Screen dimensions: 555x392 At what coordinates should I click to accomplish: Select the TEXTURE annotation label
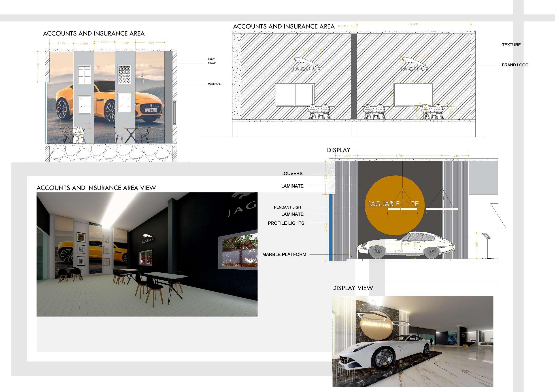(511, 45)
